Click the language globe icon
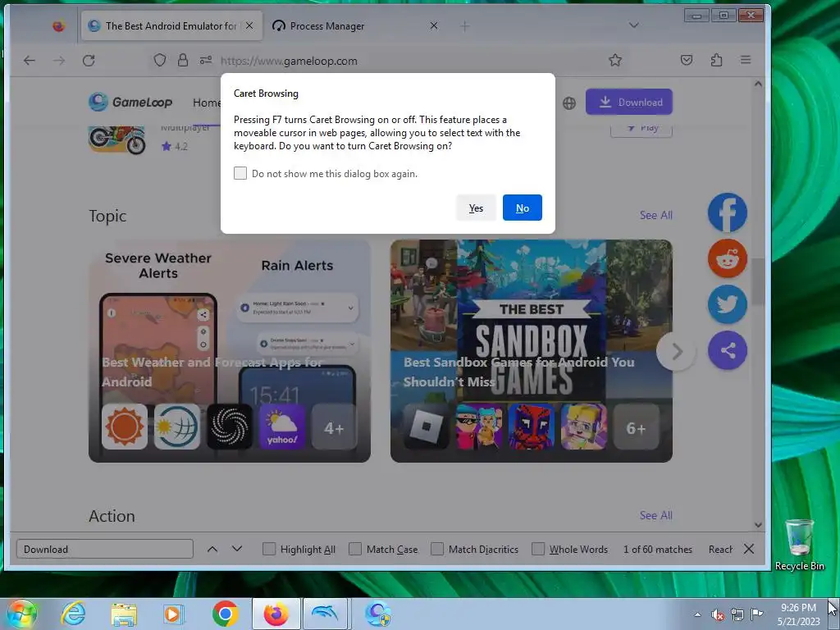840x630 pixels. click(569, 103)
